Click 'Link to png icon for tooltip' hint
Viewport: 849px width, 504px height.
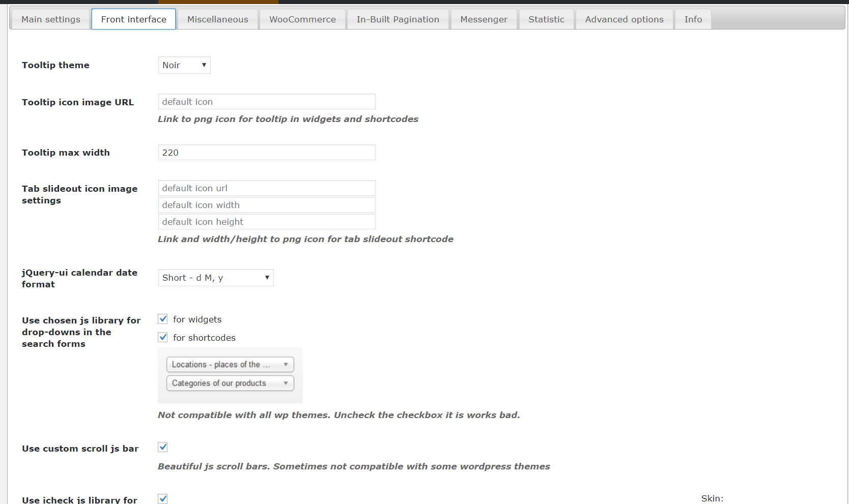point(288,119)
